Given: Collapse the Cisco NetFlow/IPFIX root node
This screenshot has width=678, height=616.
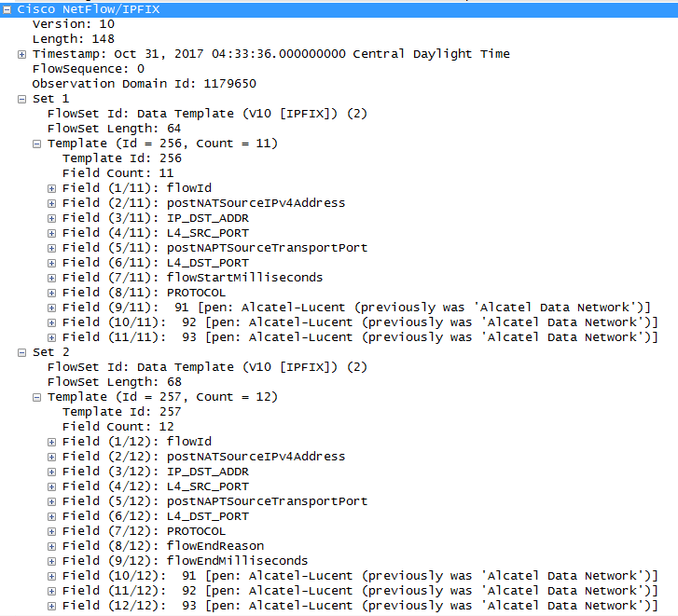Looking at the screenshot, I should 7,8.
